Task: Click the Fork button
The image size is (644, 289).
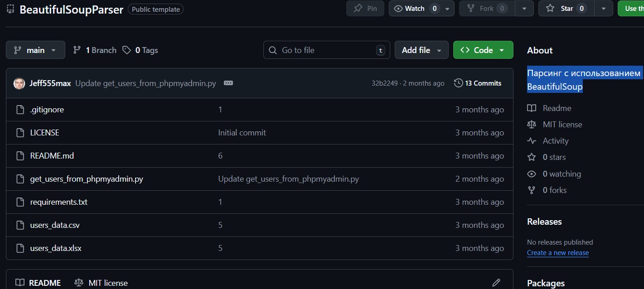Action: (x=488, y=9)
